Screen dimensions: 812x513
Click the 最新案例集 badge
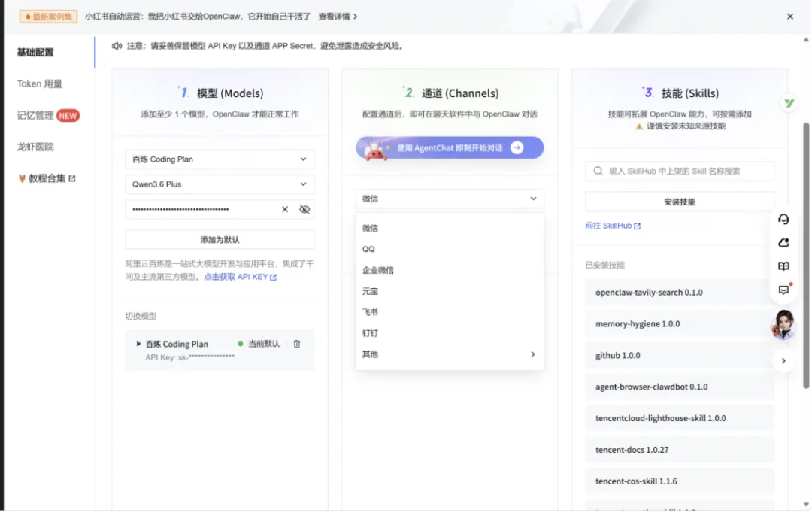48,17
